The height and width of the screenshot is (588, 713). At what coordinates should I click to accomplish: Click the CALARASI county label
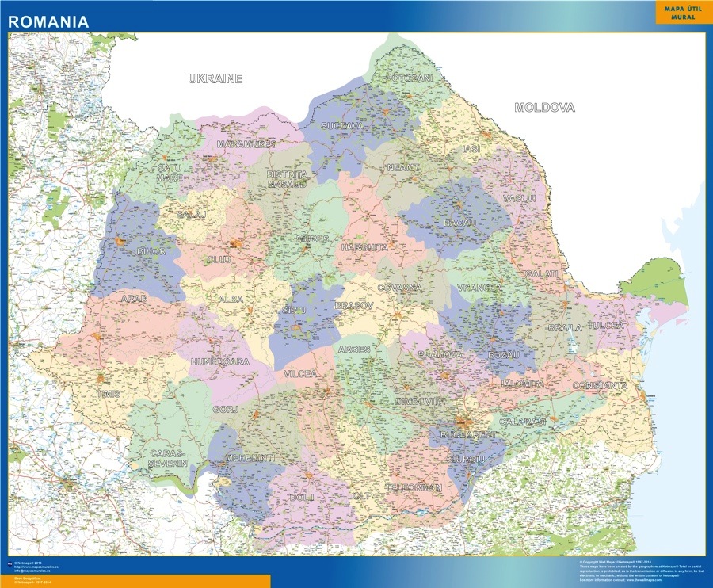[523, 422]
